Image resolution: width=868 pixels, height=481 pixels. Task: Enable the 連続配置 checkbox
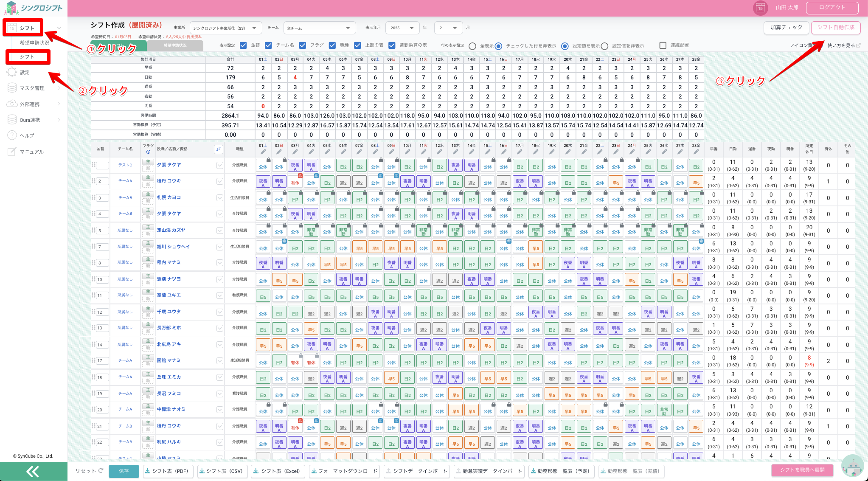(663, 45)
